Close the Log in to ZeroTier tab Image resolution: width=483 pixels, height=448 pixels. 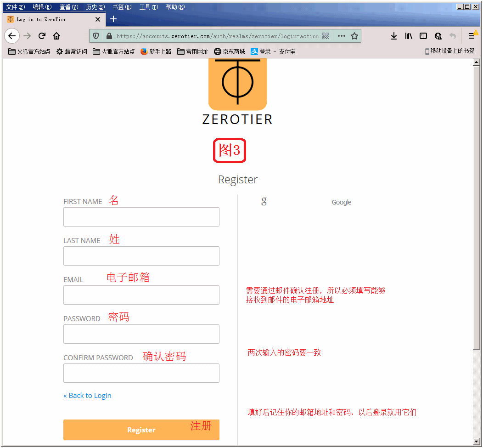point(98,19)
